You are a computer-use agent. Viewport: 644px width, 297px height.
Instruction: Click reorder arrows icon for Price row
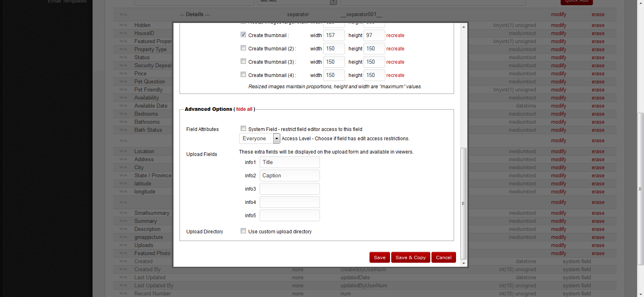[x=123, y=73]
